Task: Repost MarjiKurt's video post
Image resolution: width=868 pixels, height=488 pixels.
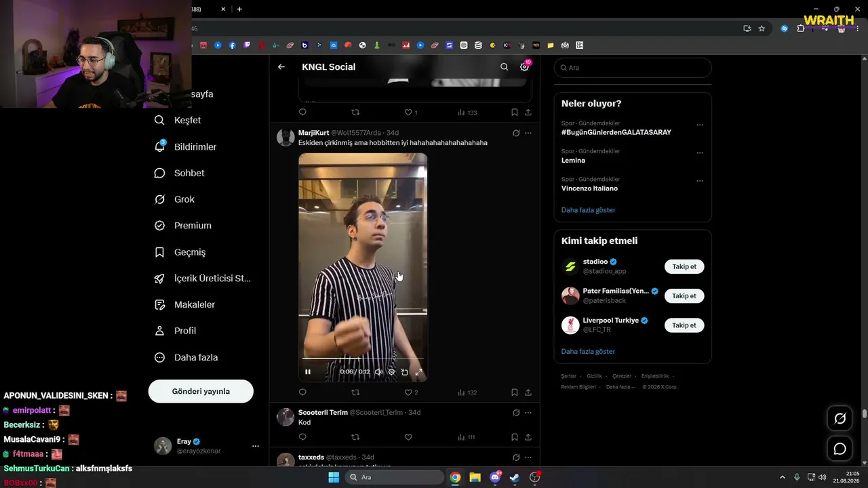Action: [x=355, y=392]
